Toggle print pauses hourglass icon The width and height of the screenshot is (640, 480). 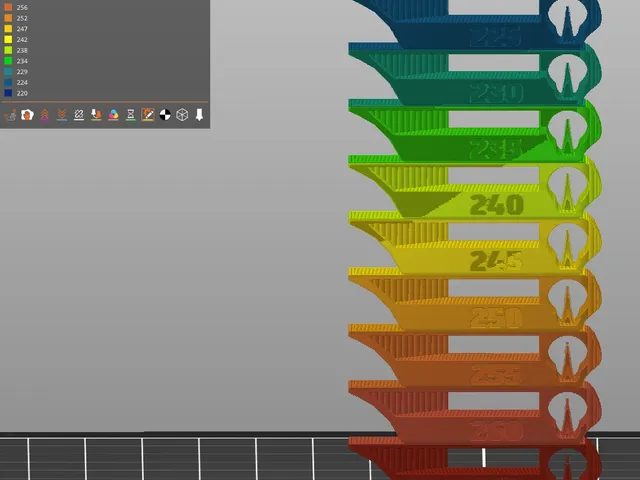(131, 115)
